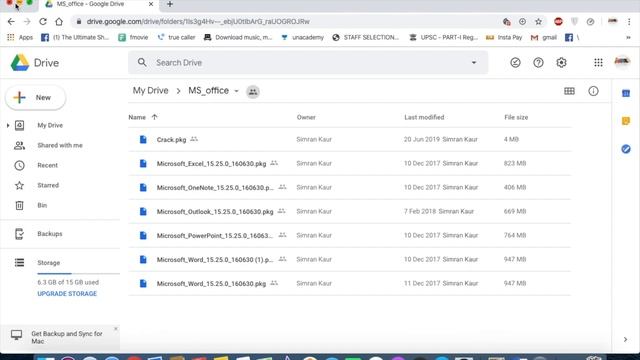
Task: Click the search magnifier icon
Action: [142, 62]
